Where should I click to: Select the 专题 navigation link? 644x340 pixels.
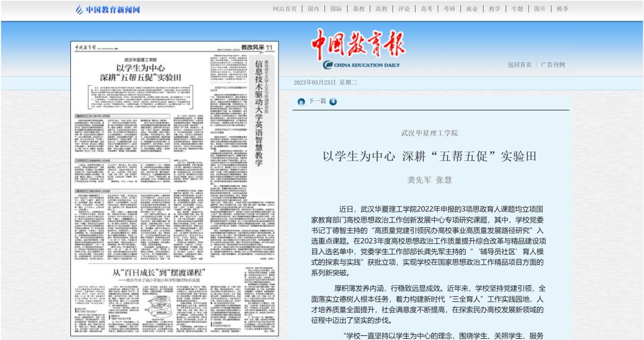[516, 9]
